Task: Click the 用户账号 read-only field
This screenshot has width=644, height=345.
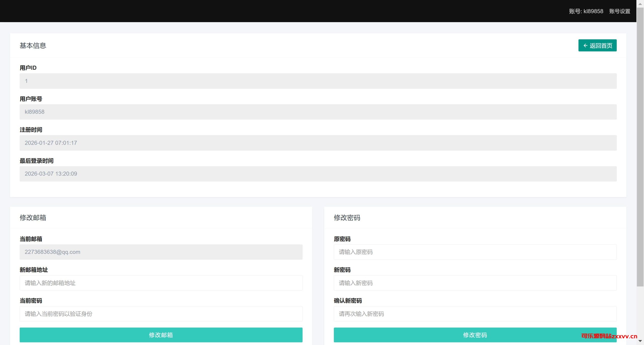Action: 318,112
